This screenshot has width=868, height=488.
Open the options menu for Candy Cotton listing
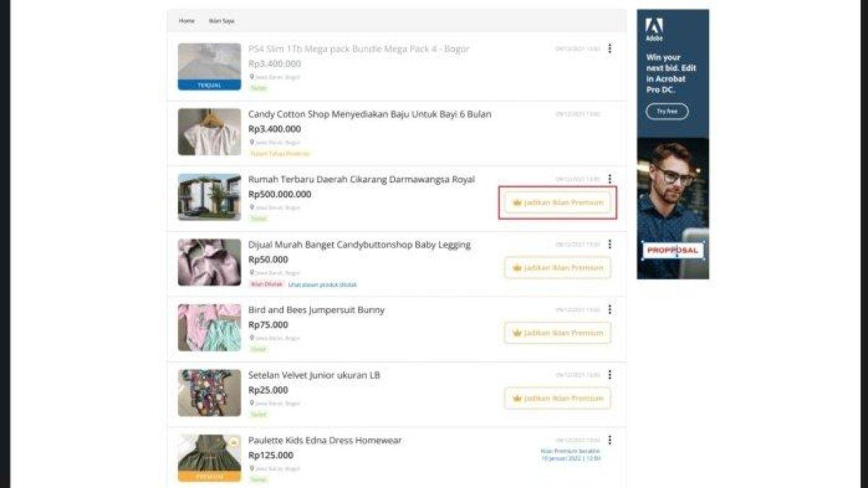(611, 112)
